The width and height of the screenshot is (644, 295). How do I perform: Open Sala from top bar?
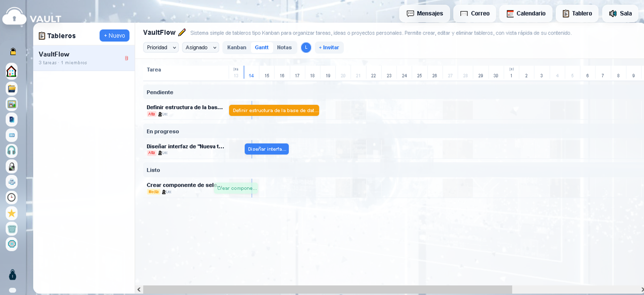[620, 14]
